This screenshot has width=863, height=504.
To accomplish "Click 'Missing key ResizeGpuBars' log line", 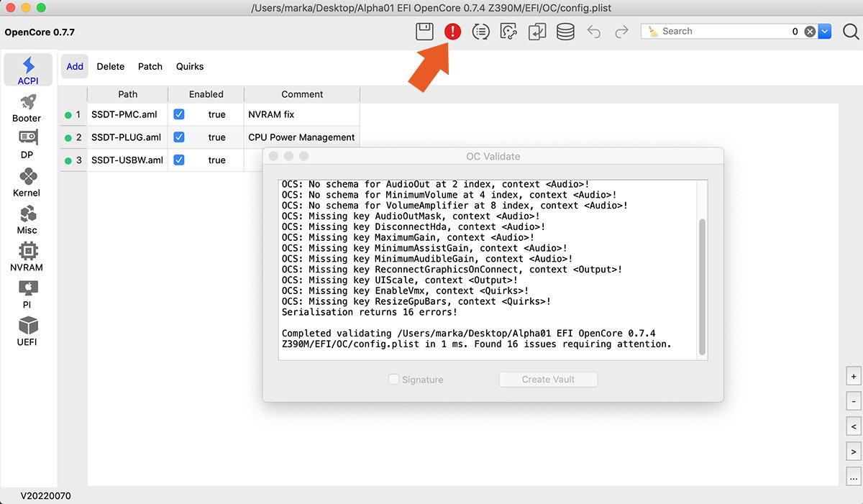I will [416, 301].
